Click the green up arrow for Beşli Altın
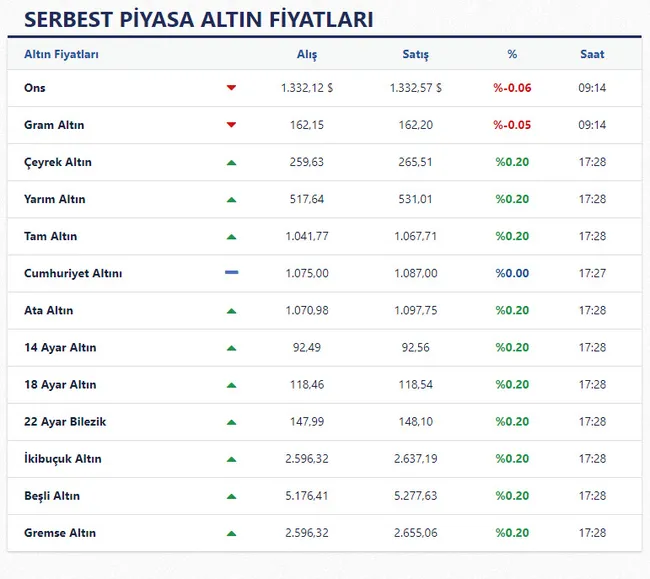The width and height of the screenshot is (650, 579). click(x=231, y=496)
